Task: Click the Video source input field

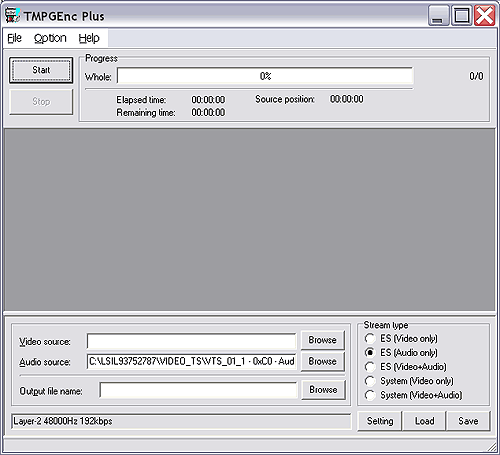Action: click(x=191, y=341)
